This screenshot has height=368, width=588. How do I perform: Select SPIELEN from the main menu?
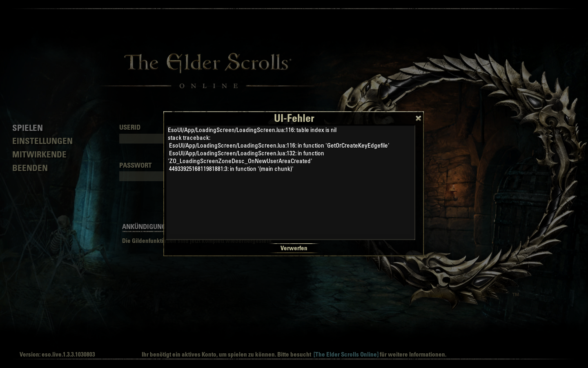coord(27,128)
